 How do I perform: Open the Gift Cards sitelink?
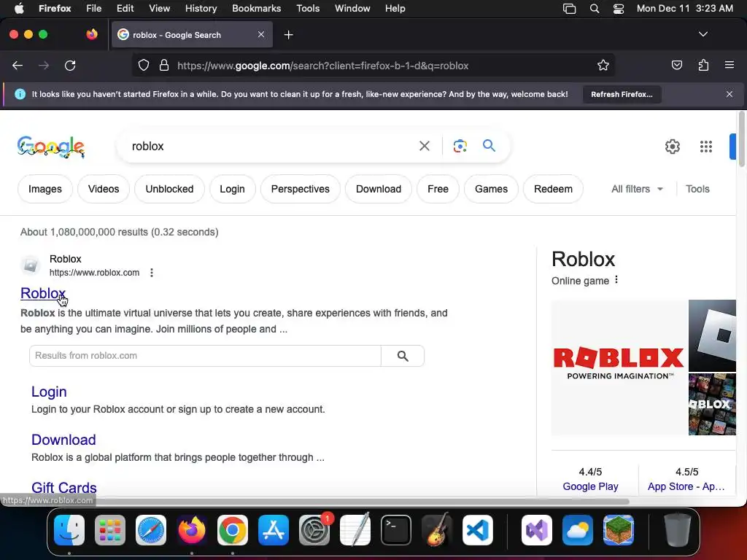64,488
